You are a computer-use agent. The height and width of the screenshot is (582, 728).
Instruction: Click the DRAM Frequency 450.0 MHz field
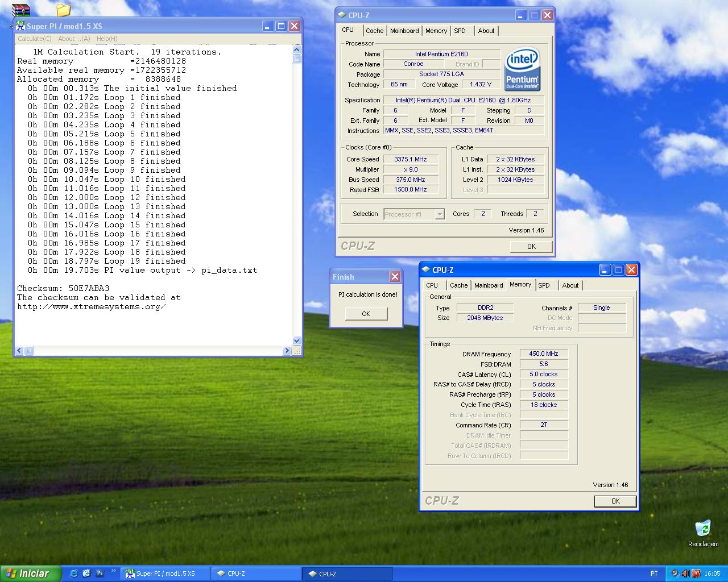coord(544,354)
